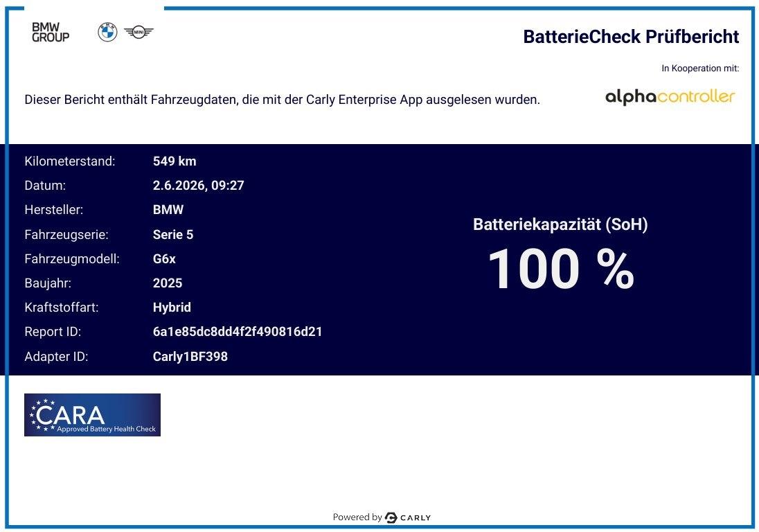The height and width of the screenshot is (532, 759).
Task: Select the Serie 5 value
Action: point(173,235)
